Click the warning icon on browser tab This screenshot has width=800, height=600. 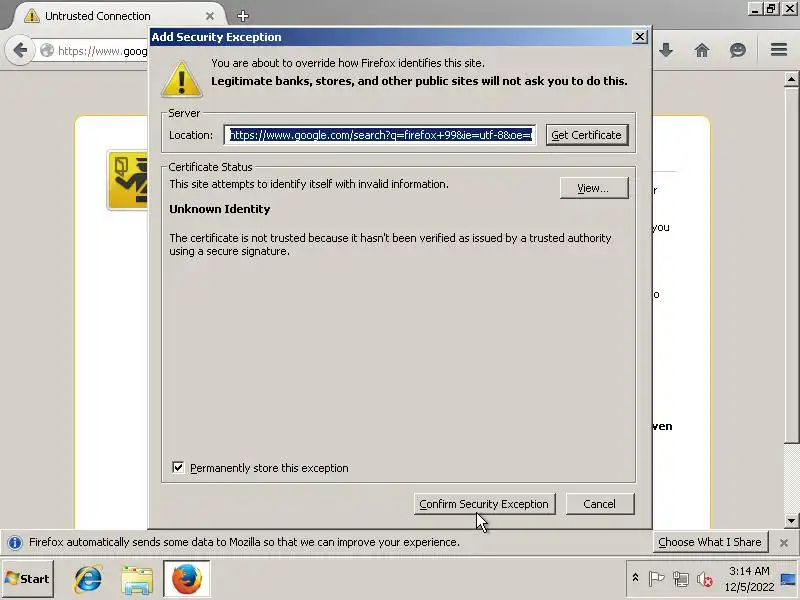click(x=32, y=16)
